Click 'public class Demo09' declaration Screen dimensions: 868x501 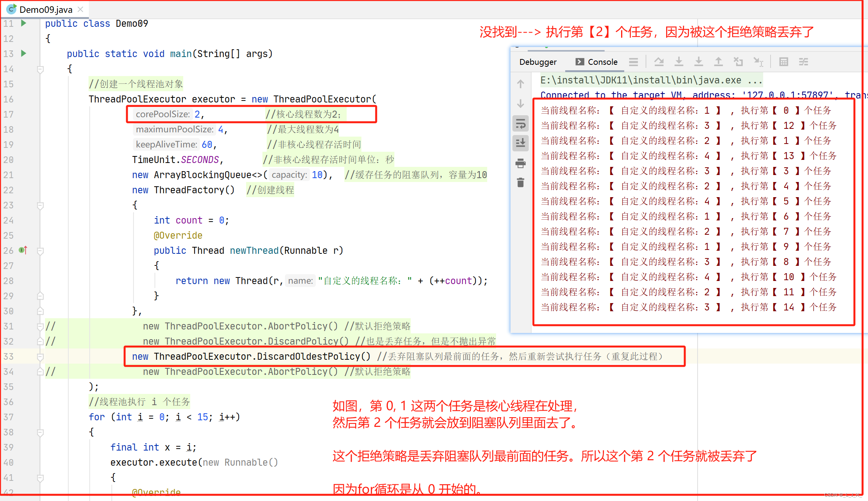click(x=96, y=23)
